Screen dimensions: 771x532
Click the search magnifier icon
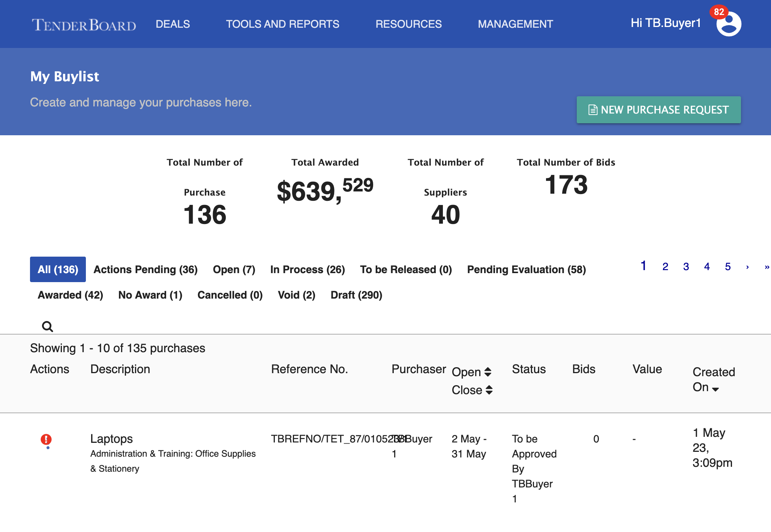click(47, 326)
